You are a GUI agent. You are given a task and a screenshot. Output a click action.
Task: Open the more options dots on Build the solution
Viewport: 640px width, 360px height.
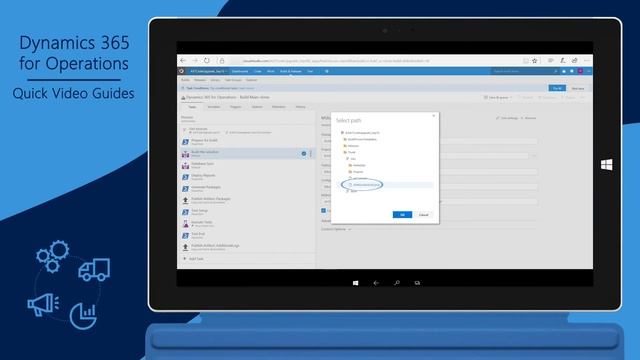311,153
